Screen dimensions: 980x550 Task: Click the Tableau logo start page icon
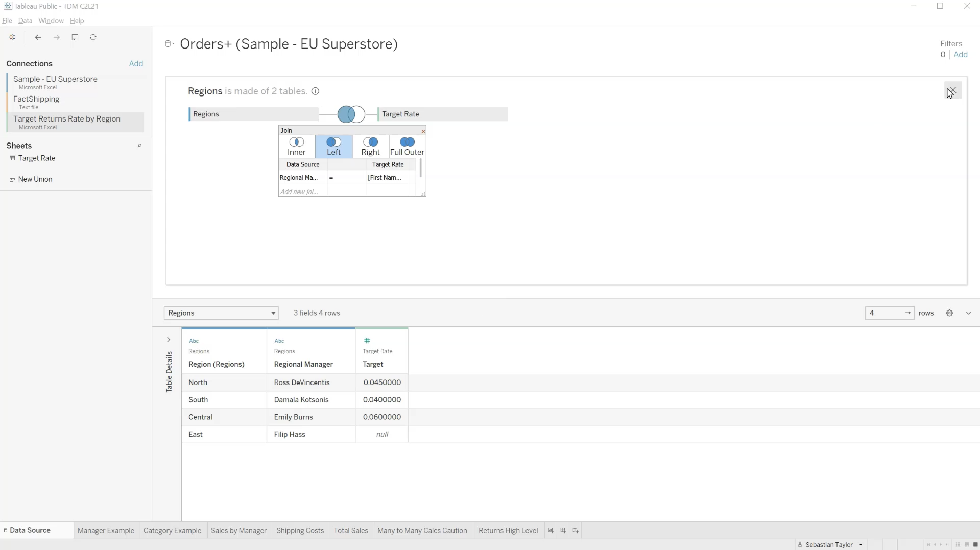point(12,37)
